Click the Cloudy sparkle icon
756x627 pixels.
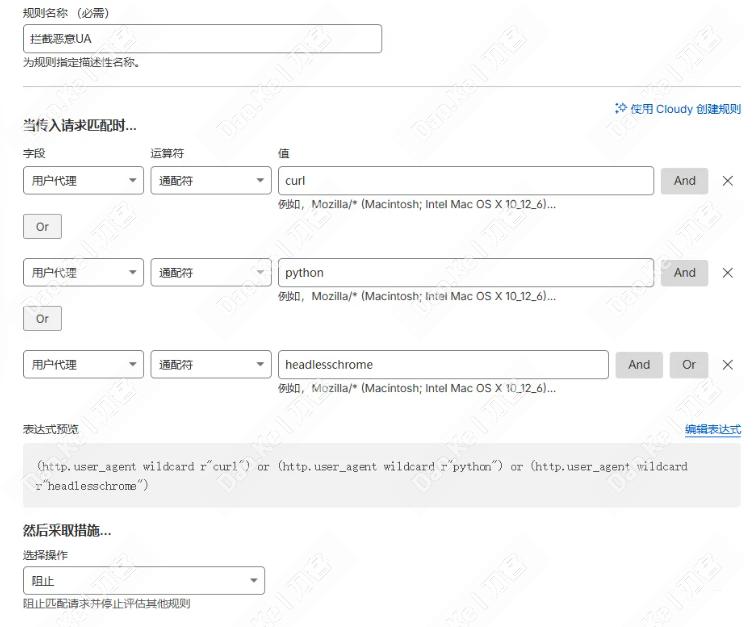(x=621, y=108)
